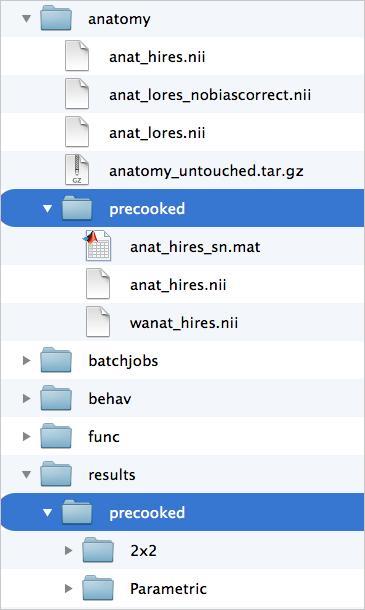Click the GZ archive icon for anatomy_untouched.tar.gz
The image size is (365, 610).
pos(77,170)
